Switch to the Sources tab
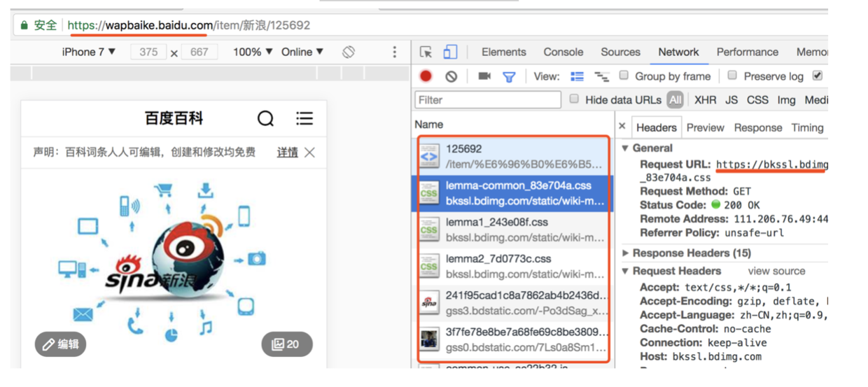868x387 pixels. (620, 52)
